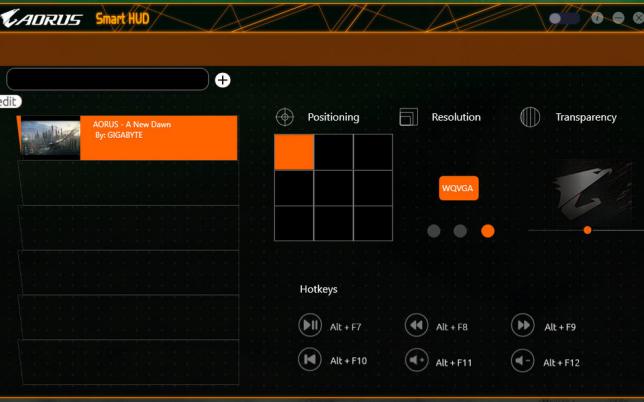The height and width of the screenshot is (402, 644).
Task: Click the fast-forward icon for Alt + F9
Action: pyautogui.click(x=522, y=325)
